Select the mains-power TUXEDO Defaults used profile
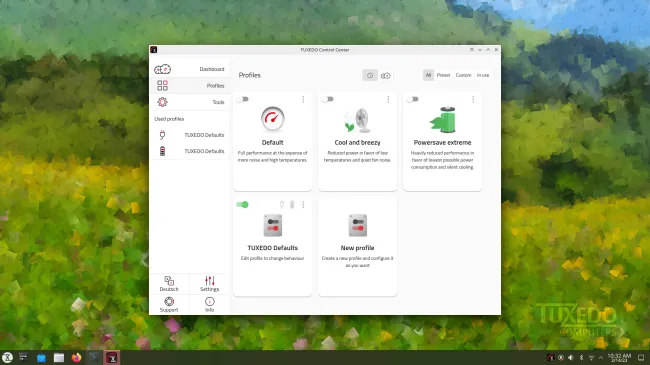 coord(192,135)
